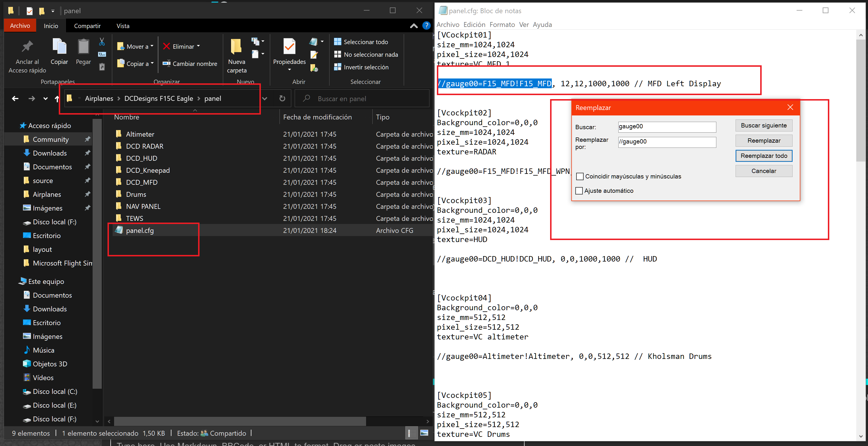
Task: Open the Eliminar dropdown
Action: pyautogui.click(x=198, y=46)
